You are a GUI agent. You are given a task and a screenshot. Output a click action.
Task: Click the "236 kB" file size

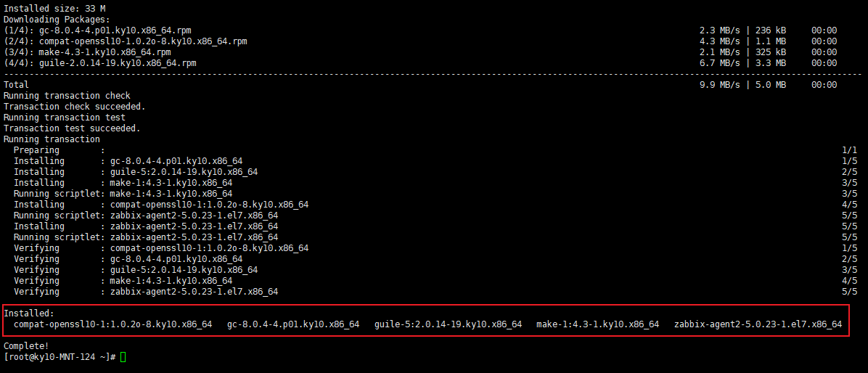771,30
